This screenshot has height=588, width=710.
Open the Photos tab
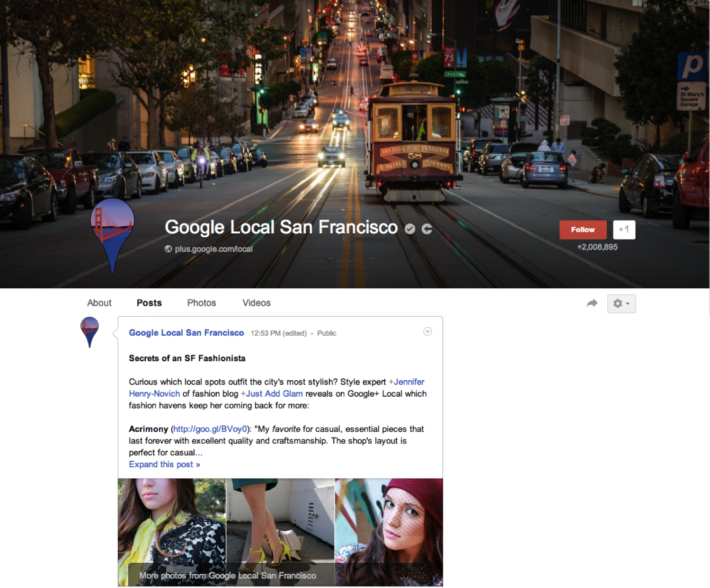(201, 303)
